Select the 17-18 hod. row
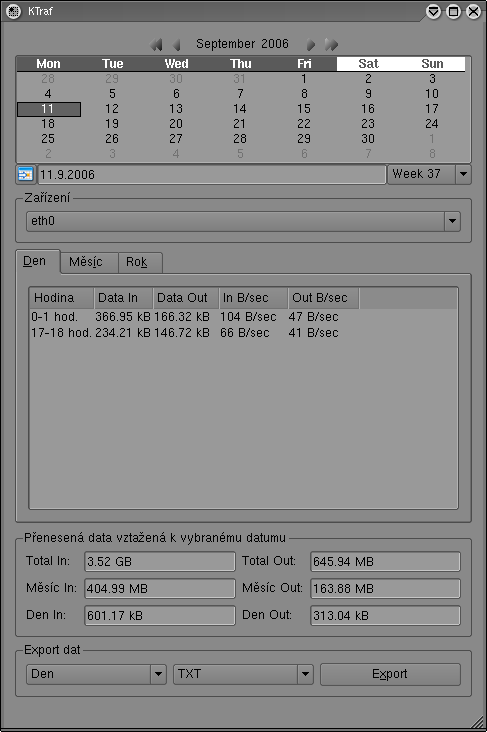This screenshot has height=732, width=487. click(x=243, y=333)
